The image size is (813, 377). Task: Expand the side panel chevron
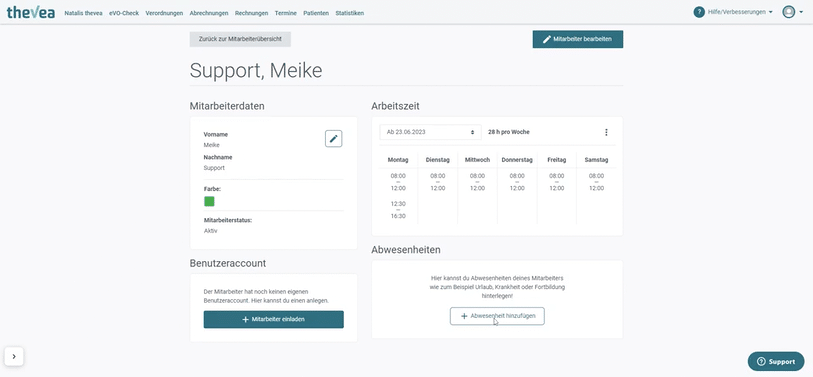point(14,356)
